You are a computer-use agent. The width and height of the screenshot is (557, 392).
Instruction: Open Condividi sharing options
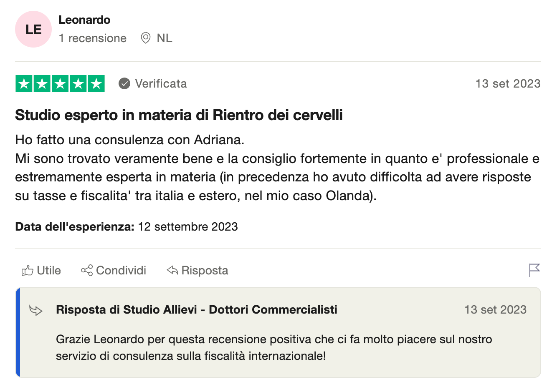coord(114,271)
